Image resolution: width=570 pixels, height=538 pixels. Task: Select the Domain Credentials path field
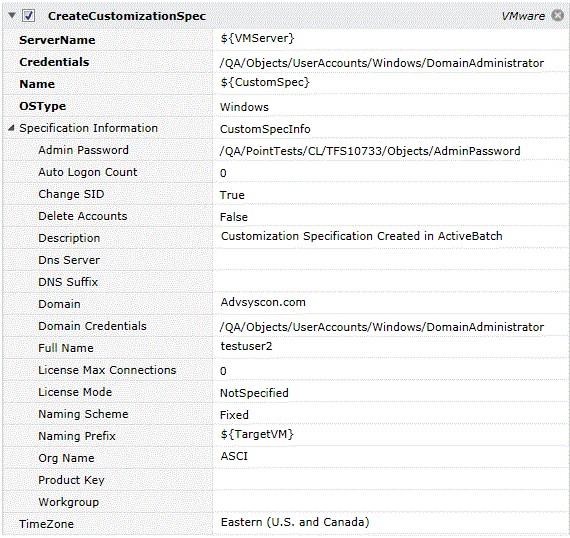(x=391, y=326)
